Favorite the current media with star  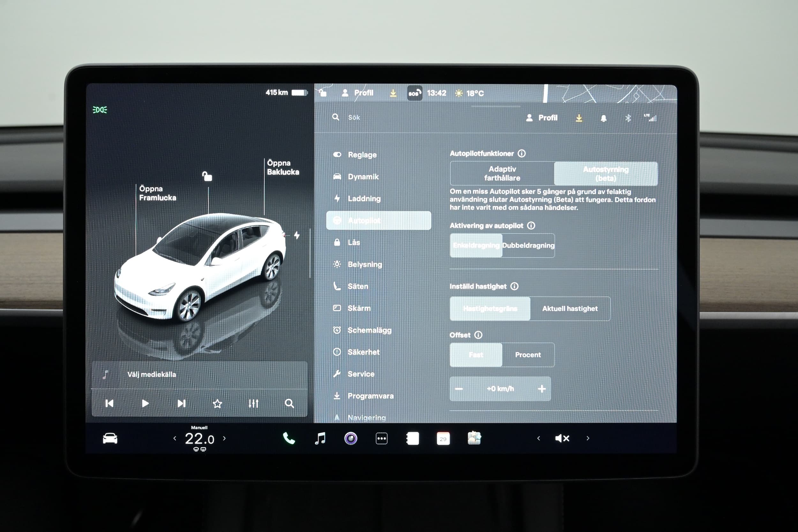217,403
